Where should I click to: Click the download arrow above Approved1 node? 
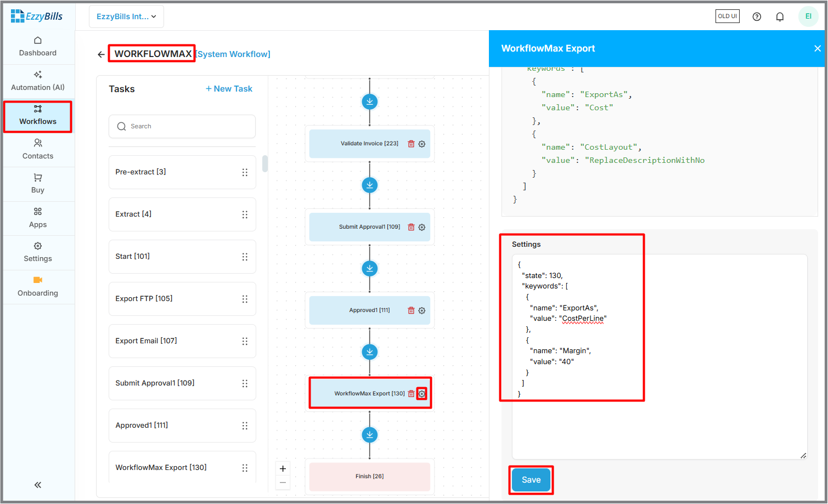point(370,268)
